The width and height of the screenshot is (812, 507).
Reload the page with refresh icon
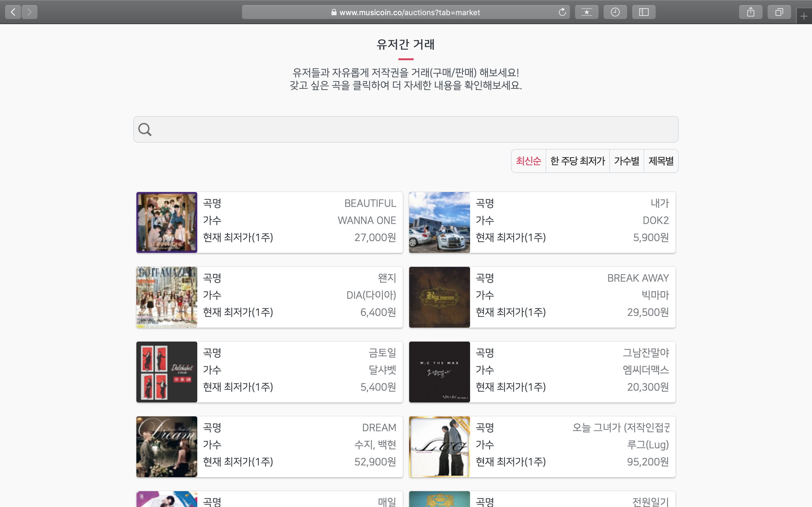point(562,12)
